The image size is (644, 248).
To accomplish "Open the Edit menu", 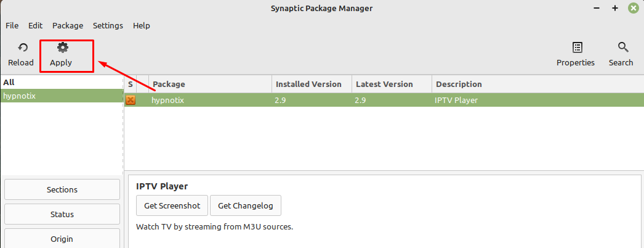I will [x=35, y=25].
